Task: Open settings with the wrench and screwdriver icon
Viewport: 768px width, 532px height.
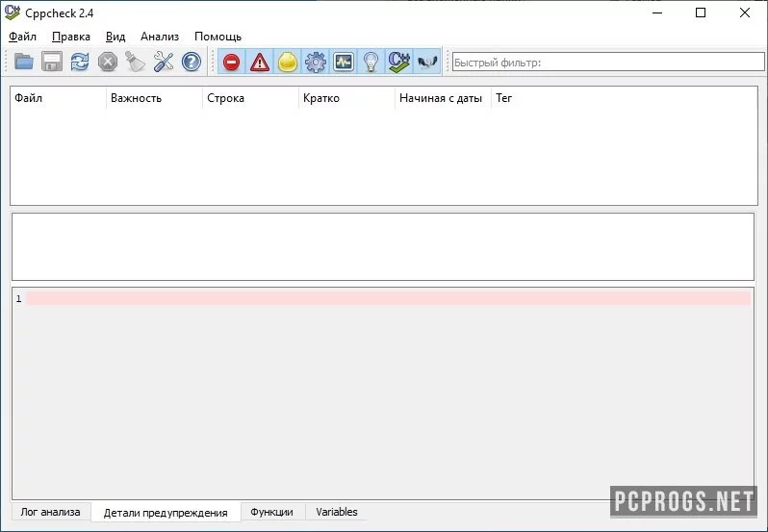Action: [x=163, y=62]
